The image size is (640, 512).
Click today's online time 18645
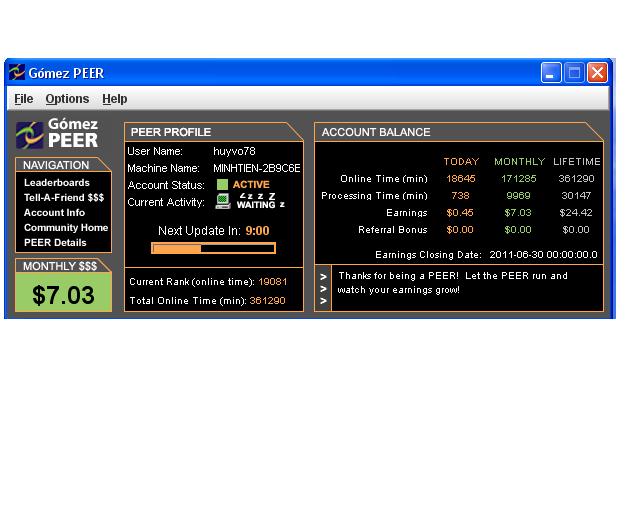click(461, 179)
